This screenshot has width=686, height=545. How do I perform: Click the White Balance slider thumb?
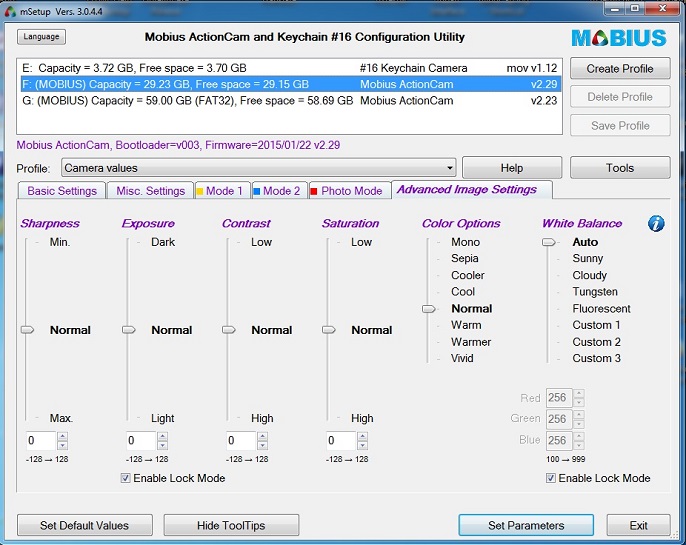[x=549, y=242]
